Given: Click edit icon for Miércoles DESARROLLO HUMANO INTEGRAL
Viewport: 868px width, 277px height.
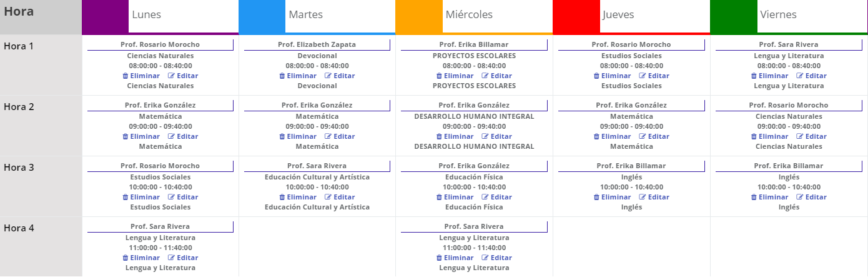Looking at the screenshot, I should tap(485, 136).
